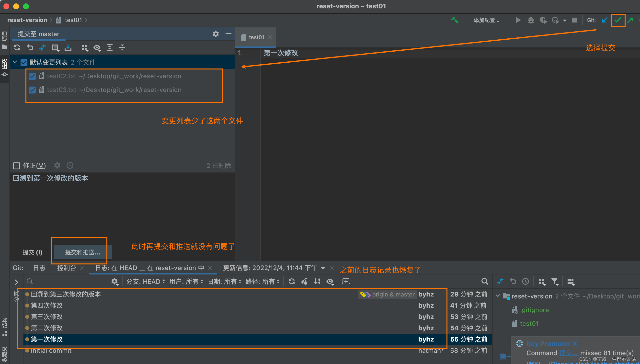Open the 分支: HEAD filter dropdown
640x364 pixels.
coord(146,282)
